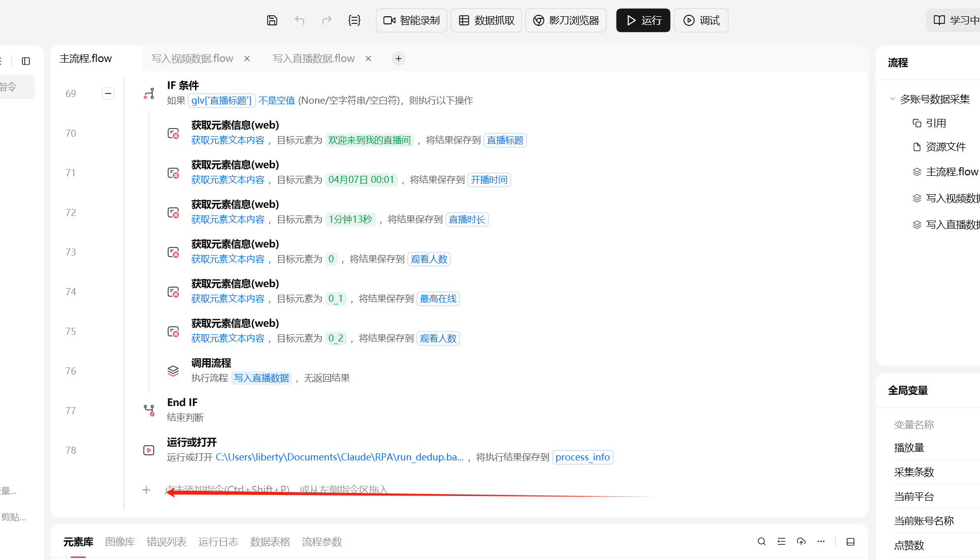The height and width of the screenshot is (560, 980).
Task: Click the cloud upload icon
Action: [801, 541]
